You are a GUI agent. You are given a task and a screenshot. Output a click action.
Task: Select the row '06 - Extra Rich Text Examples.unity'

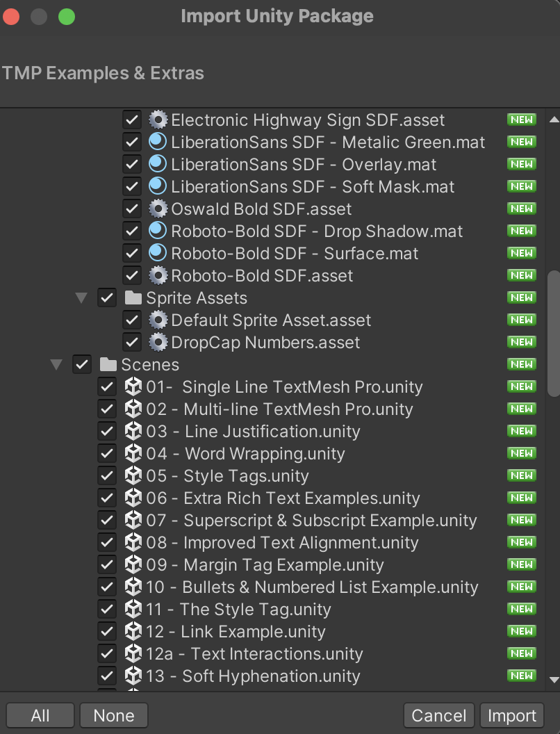coord(272,498)
